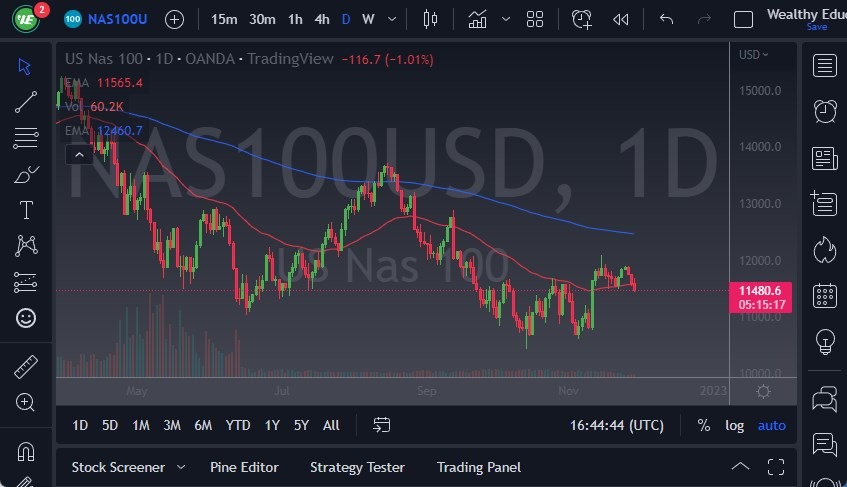Undo the last chart action
This screenshot has width=847, height=487.
point(666,19)
